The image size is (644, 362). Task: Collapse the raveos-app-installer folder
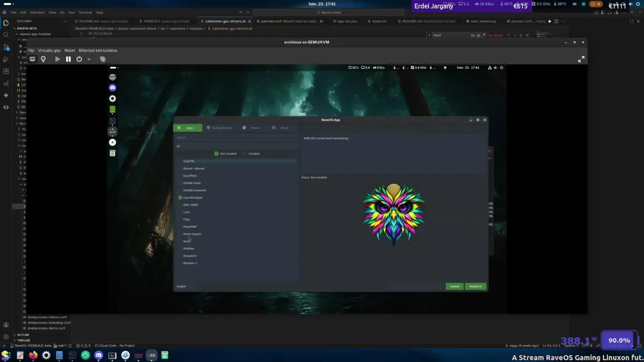click(x=35, y=34)
